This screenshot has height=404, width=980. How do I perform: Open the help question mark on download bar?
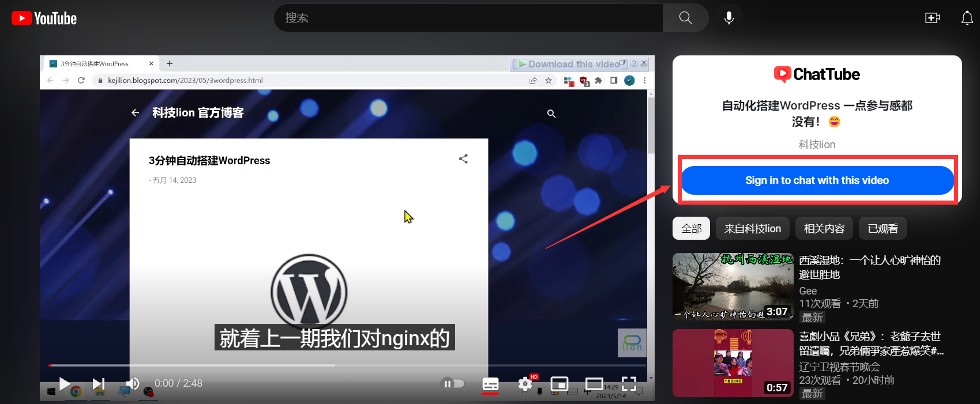(x=634, y=63)
